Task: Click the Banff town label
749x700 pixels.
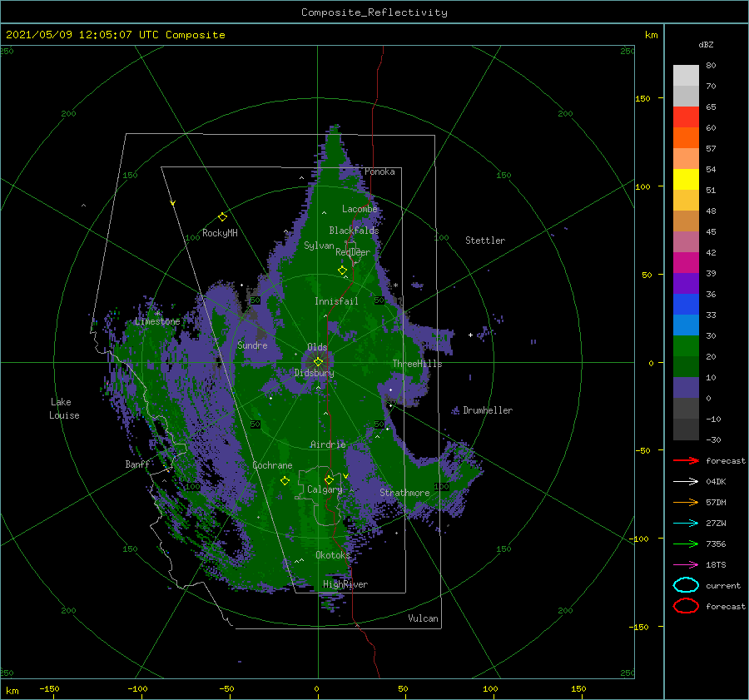Action: coord(137,464)
